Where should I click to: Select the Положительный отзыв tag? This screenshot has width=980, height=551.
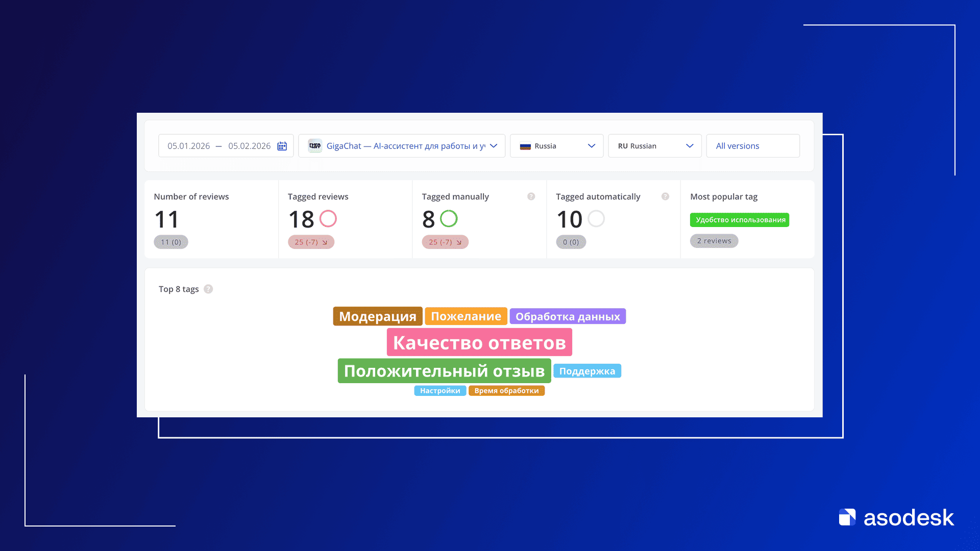tap(444, 371)
